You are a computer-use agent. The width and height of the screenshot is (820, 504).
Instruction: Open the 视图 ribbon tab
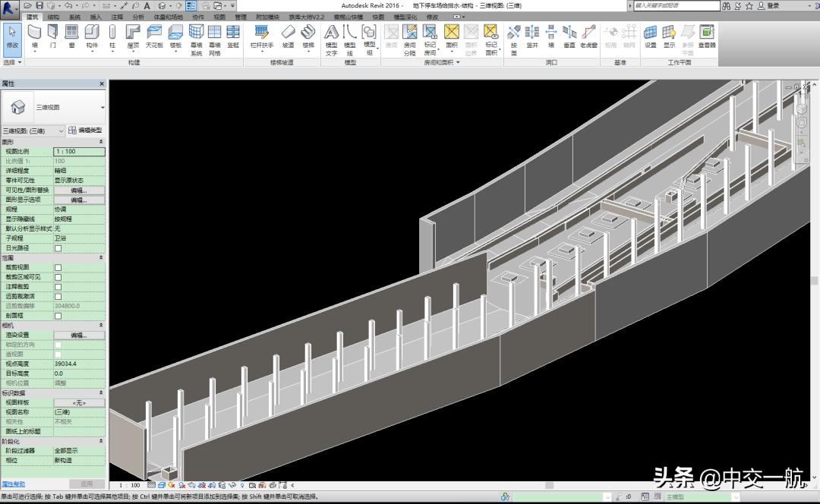coord(219,17)
